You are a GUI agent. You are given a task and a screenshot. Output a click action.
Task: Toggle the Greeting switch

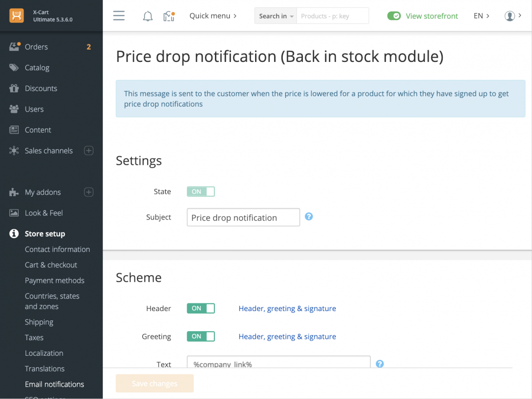200,336
